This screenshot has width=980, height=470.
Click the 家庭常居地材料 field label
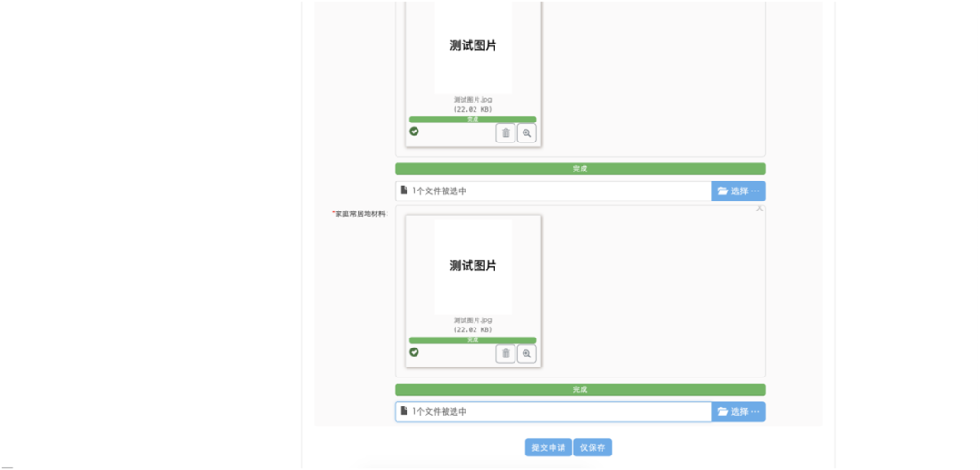pos(360,214)
